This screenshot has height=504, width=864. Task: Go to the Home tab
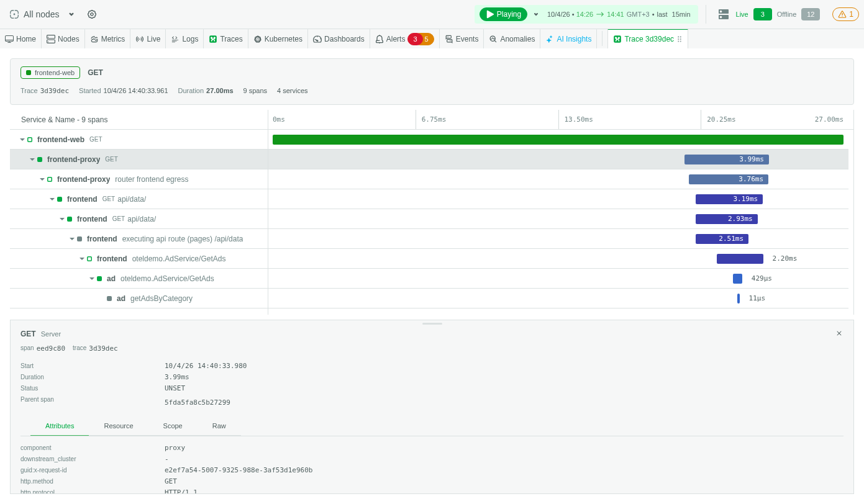[20, 39]
